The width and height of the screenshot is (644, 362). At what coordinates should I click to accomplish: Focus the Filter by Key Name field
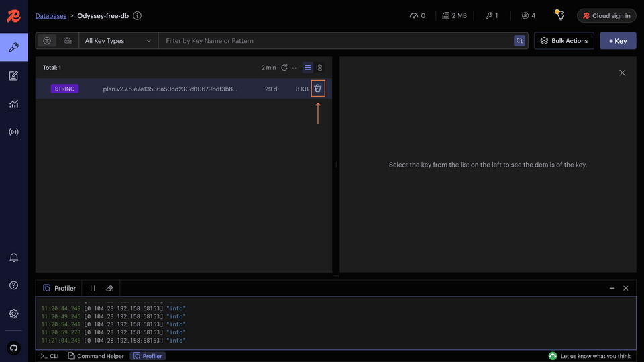(336, 41)
